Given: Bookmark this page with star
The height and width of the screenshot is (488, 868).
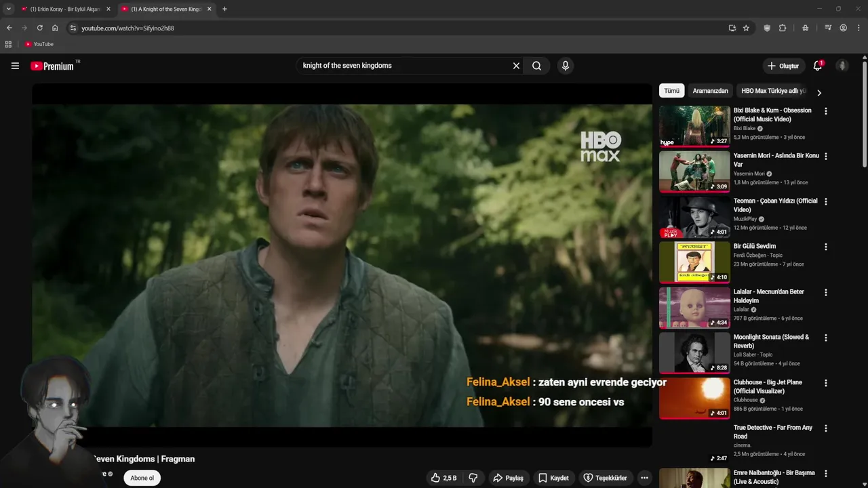Looking at the screenshot, I should click(746, 28).
